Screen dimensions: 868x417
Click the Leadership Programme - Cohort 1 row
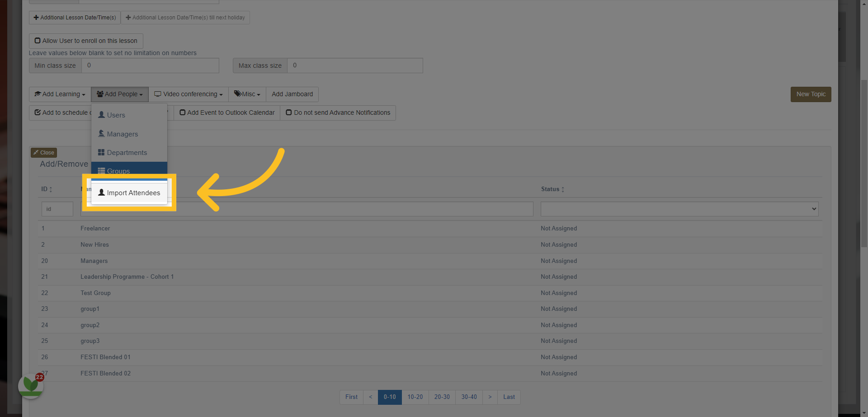pyautogui.click(x=430, y=277)
